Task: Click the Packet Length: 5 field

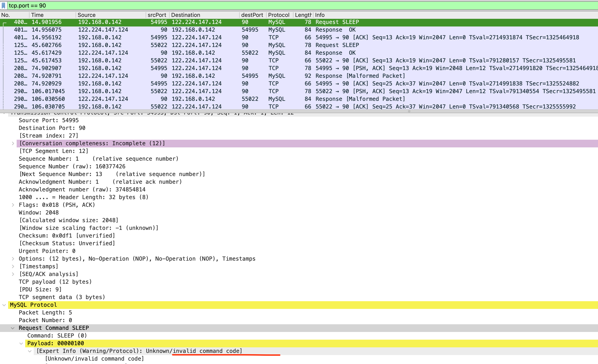Action: [x=45, y=313]
